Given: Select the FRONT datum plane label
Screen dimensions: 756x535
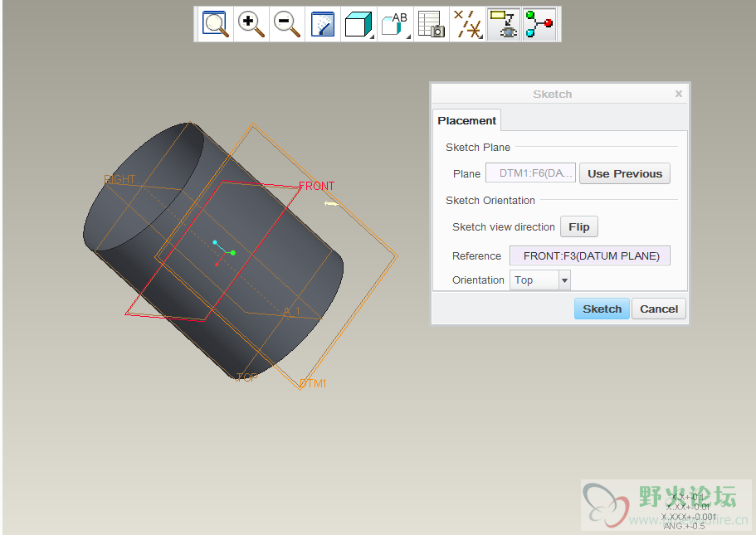Looking at the screenshot, I should point(316,186).
